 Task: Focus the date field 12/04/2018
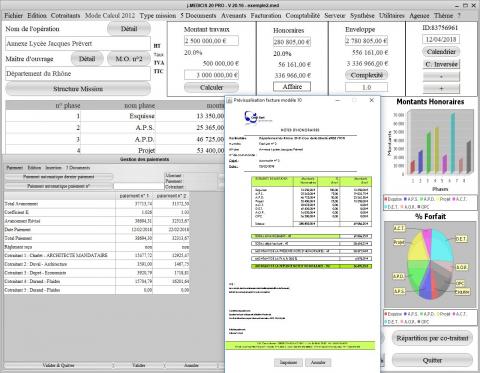[441, 39]
